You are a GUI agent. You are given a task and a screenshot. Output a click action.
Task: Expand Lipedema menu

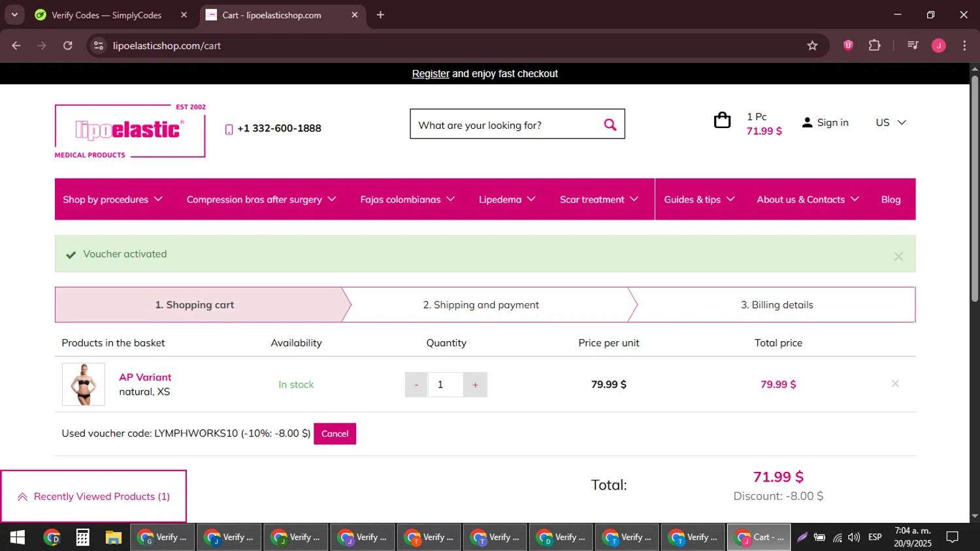[x=507, y=199]
